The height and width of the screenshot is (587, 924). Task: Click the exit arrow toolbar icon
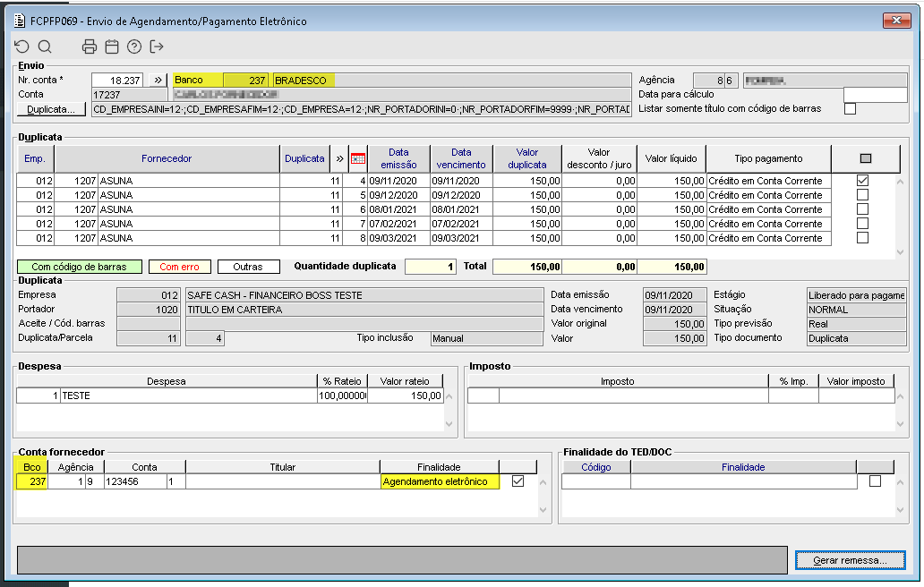(x=158, y=47)
